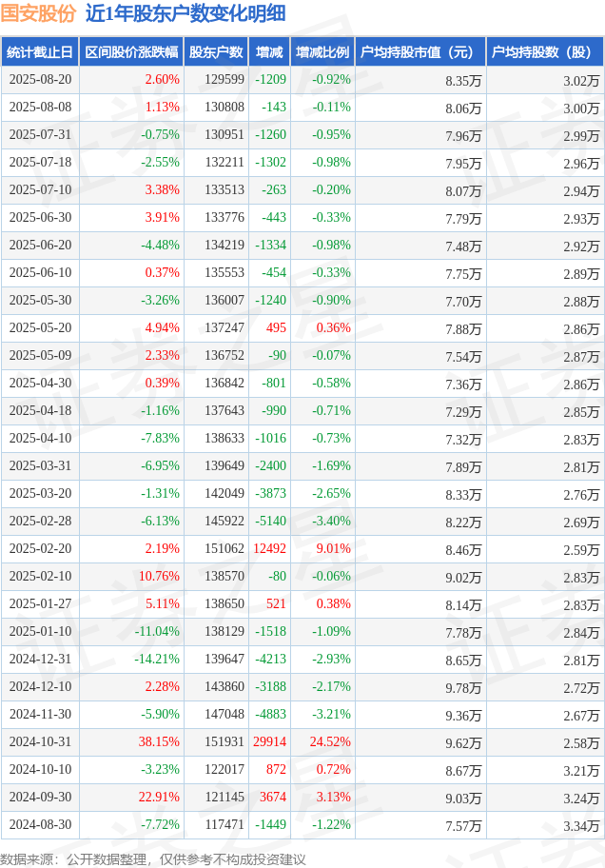The width and height of the screenshot is (605, 868).
Task: Click the 增减比例 column header
Action: (322, 52)
